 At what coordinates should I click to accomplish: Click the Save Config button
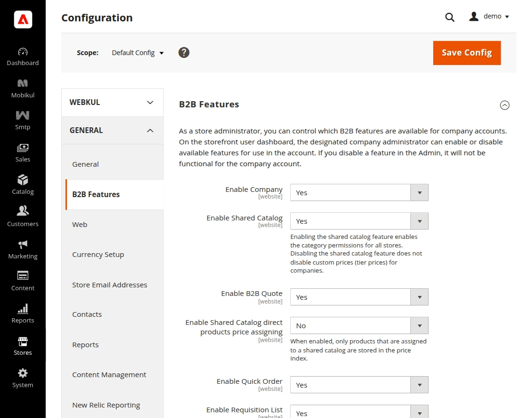click(x=467, y=53)
